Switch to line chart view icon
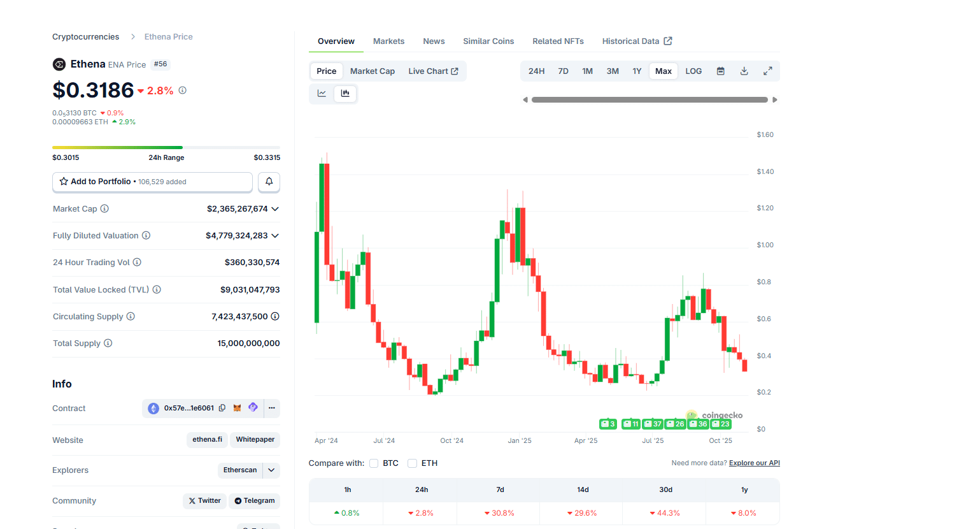The image size is (980, 529). point(322,93)
